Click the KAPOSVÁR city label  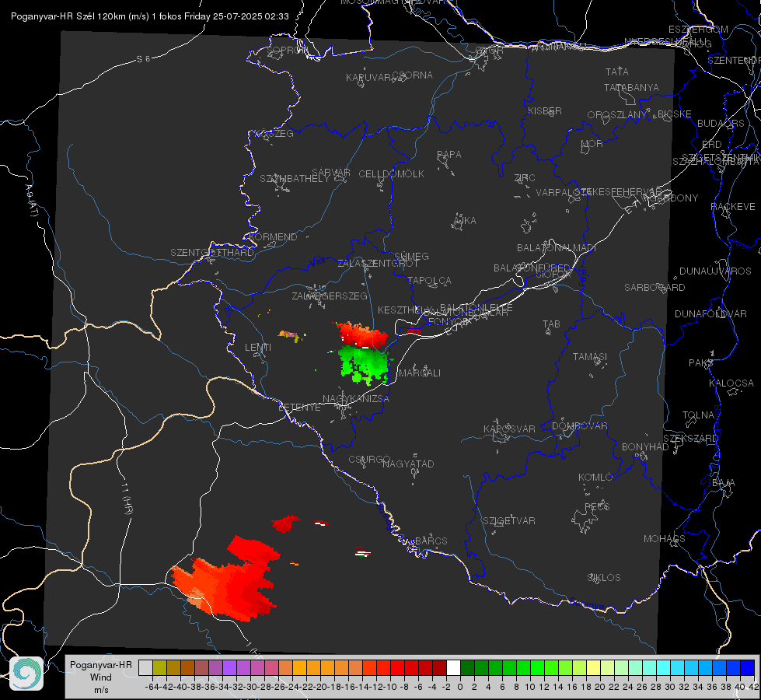(x=509, y=429)
